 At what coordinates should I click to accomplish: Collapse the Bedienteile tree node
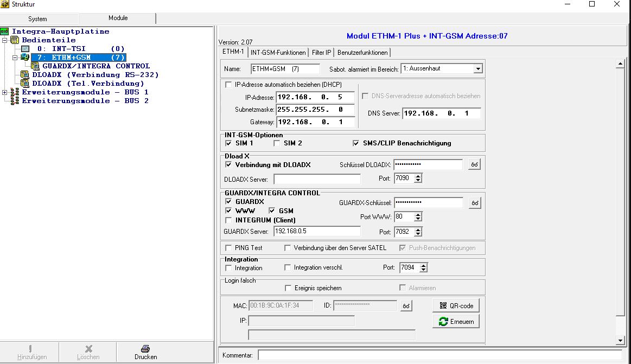(x=5, y=40)
